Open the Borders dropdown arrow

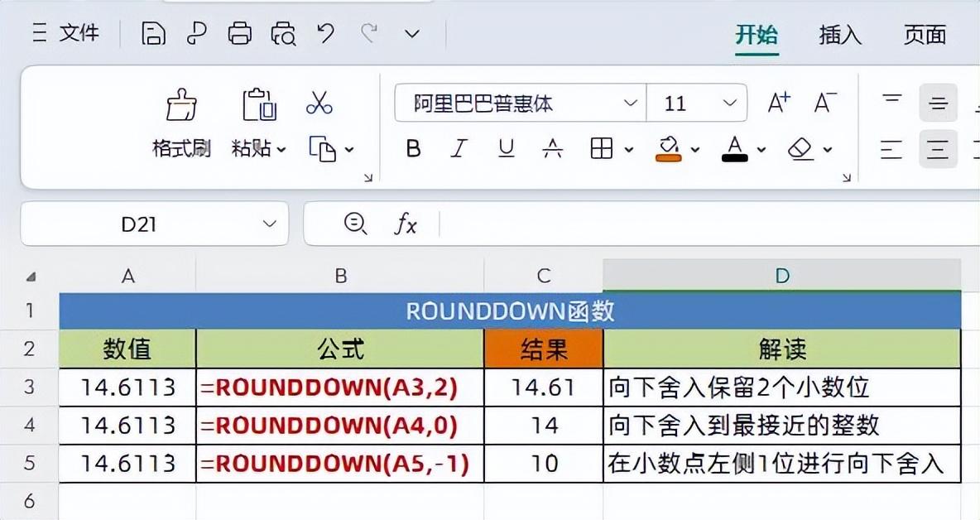[x=629, y=149]
